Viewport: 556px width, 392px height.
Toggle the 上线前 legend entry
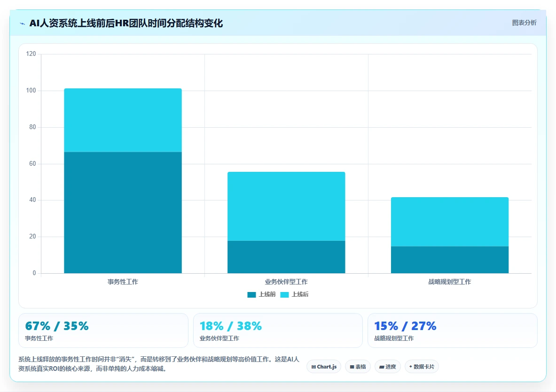[x=261, y=294]
